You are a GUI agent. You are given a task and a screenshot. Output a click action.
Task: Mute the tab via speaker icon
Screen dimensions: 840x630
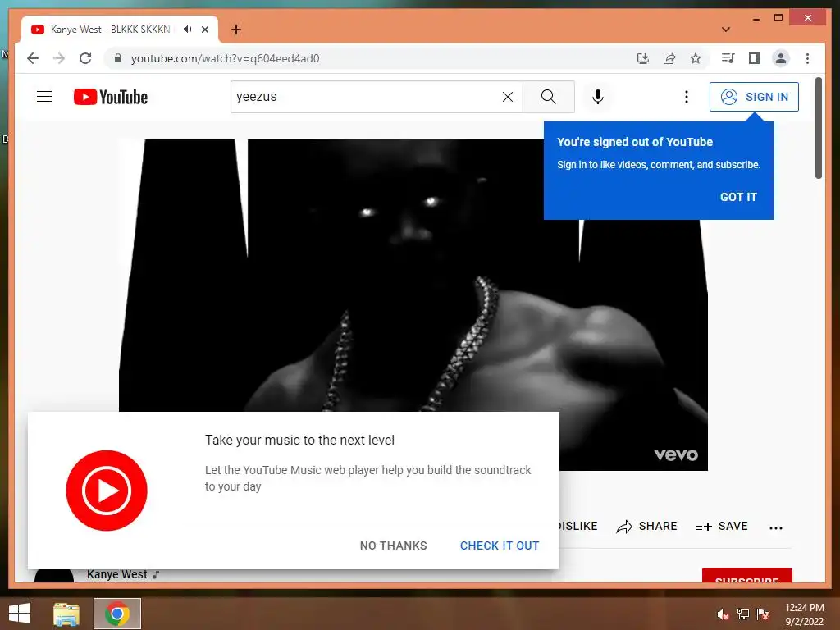187,30
